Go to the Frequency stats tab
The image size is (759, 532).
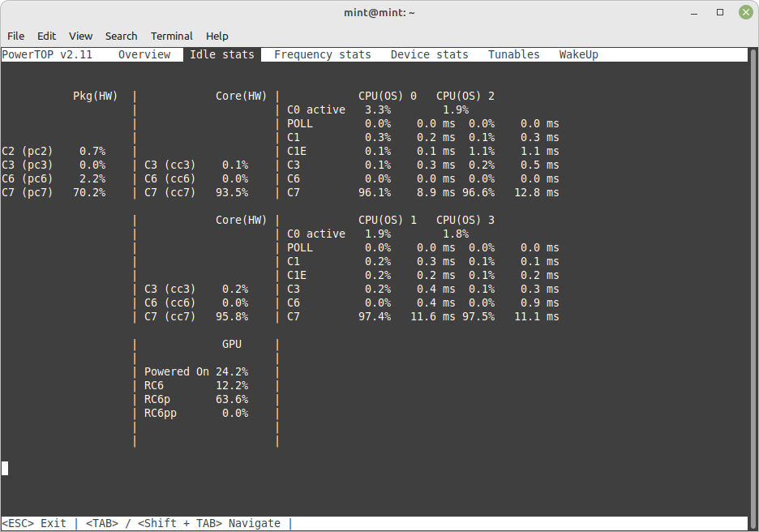click(x=322, y=54)
